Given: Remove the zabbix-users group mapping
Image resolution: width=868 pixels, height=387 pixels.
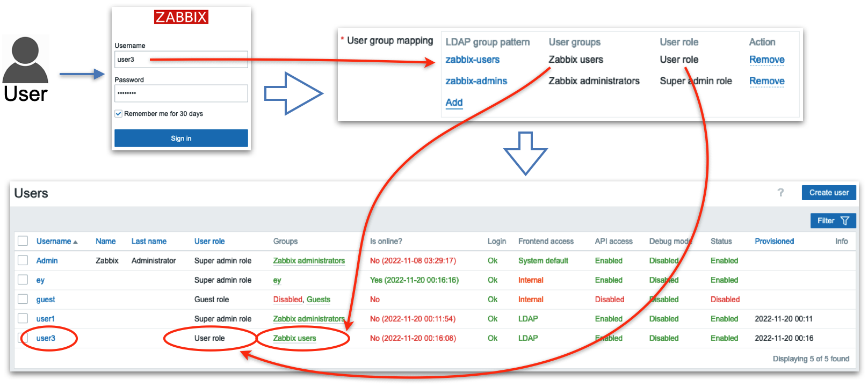Looking at the screenshot, I should 766,60.
